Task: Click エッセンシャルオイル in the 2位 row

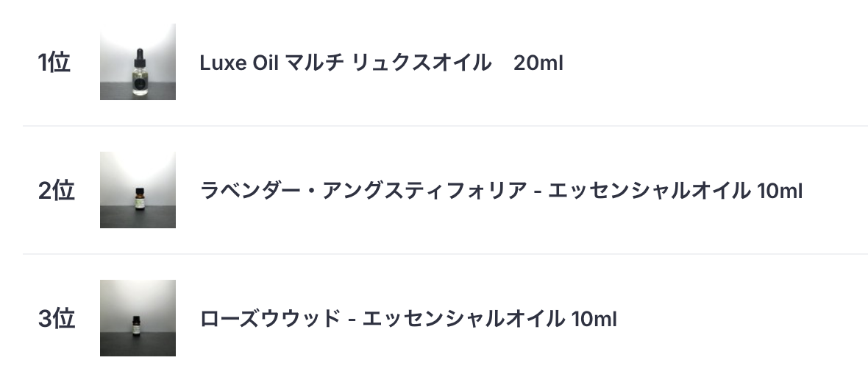Action: [x=649, y=191]
